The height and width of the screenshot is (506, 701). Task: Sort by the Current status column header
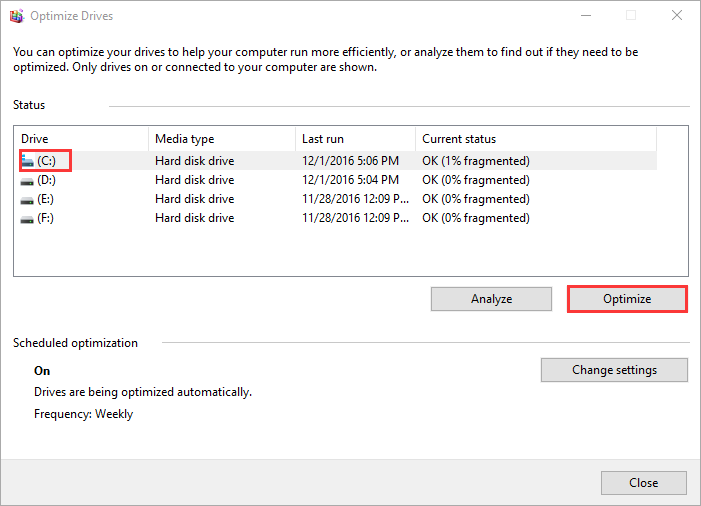536,139
